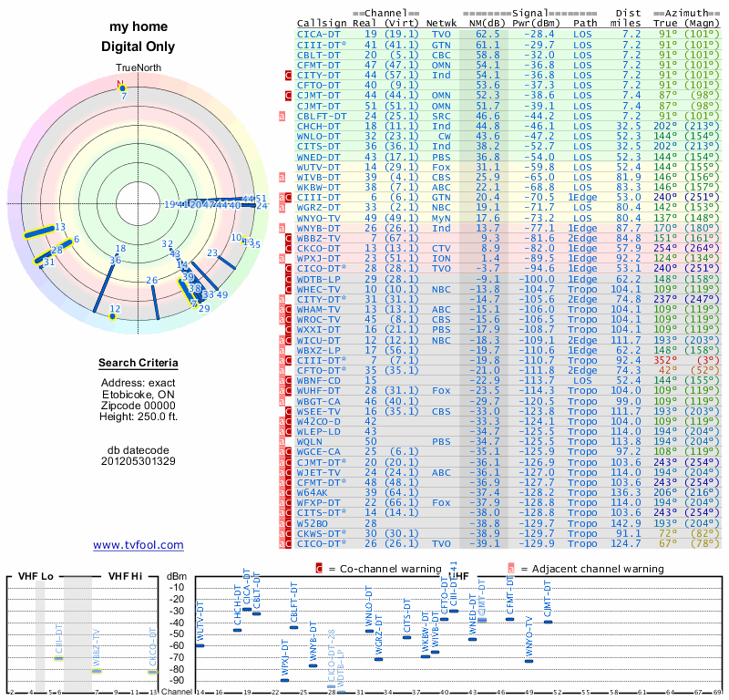The image size is (729, 700).
Task: Click co-channel warning icon beside CITY-DT channel 44
Action: [289, 75]
